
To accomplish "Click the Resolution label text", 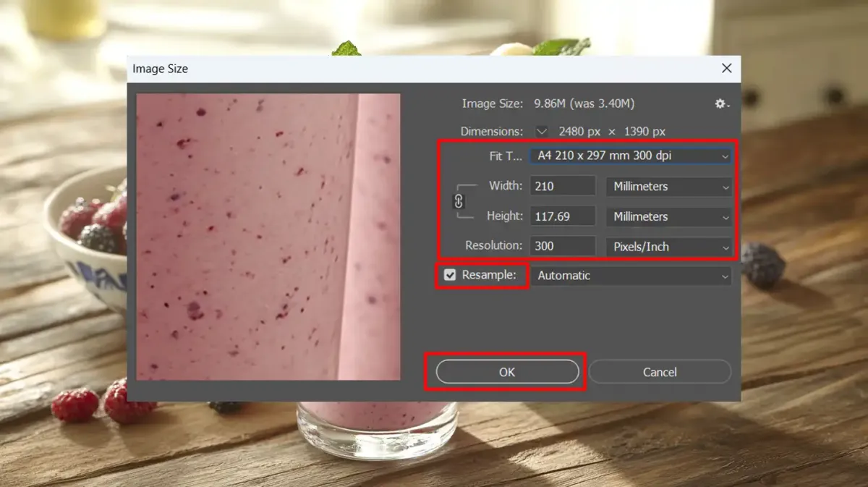I will (493, 245).
